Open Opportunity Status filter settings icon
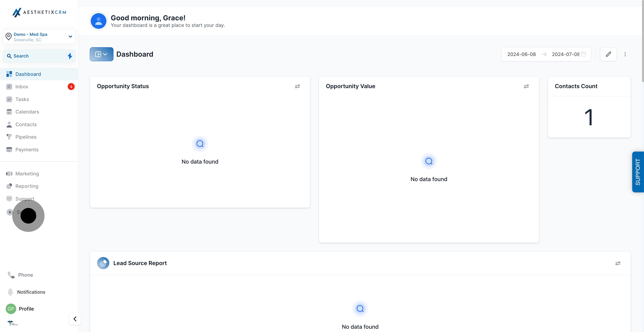This screenshot has height=332, width=644. [297, 86]
